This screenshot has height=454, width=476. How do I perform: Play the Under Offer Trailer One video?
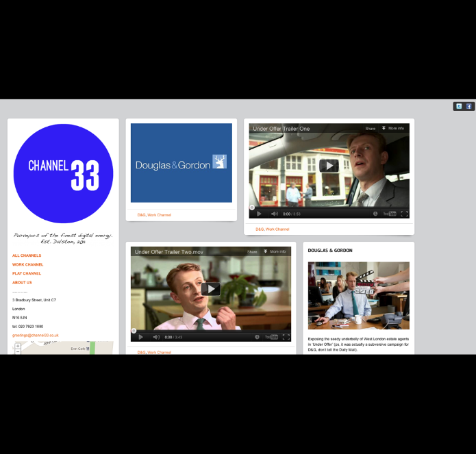tap(329, 166)
